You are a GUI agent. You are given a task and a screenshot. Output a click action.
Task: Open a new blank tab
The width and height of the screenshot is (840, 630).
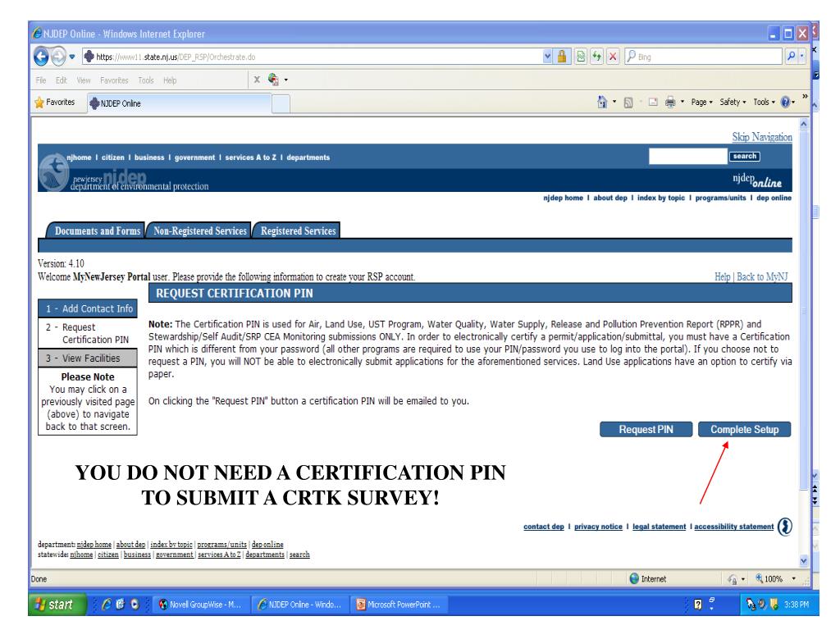click(x=281, y=103)
